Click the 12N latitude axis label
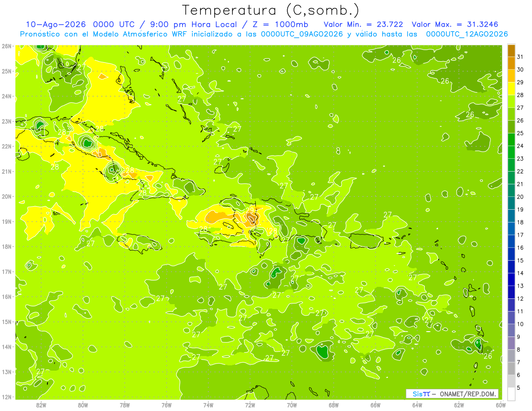The width and height of the screenshot is (532, 411). (6, 397)
